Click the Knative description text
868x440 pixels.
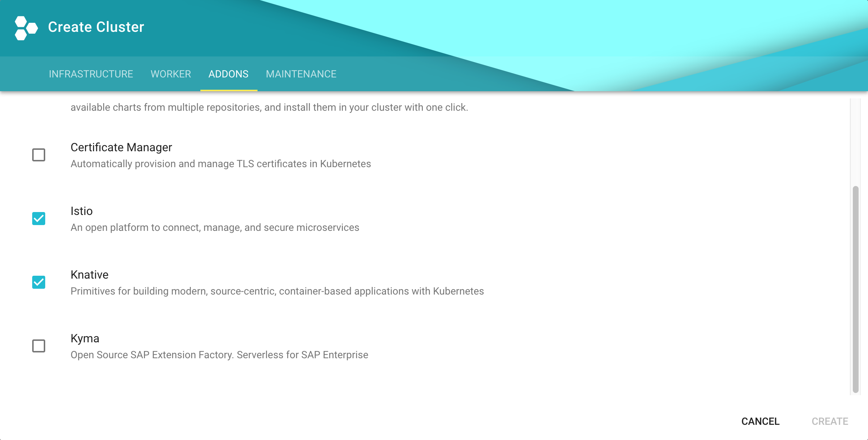tap(277, 291)
